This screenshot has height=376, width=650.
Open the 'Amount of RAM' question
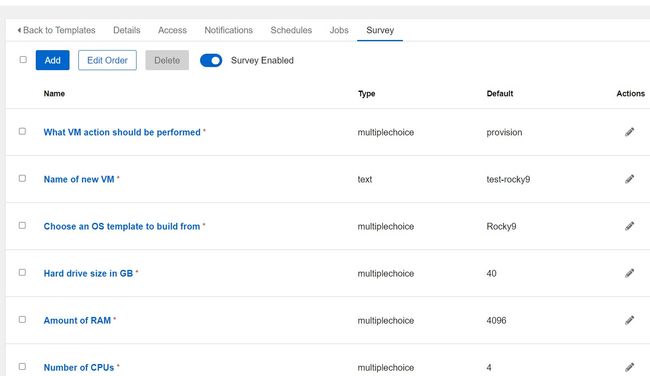click(77, 320)
